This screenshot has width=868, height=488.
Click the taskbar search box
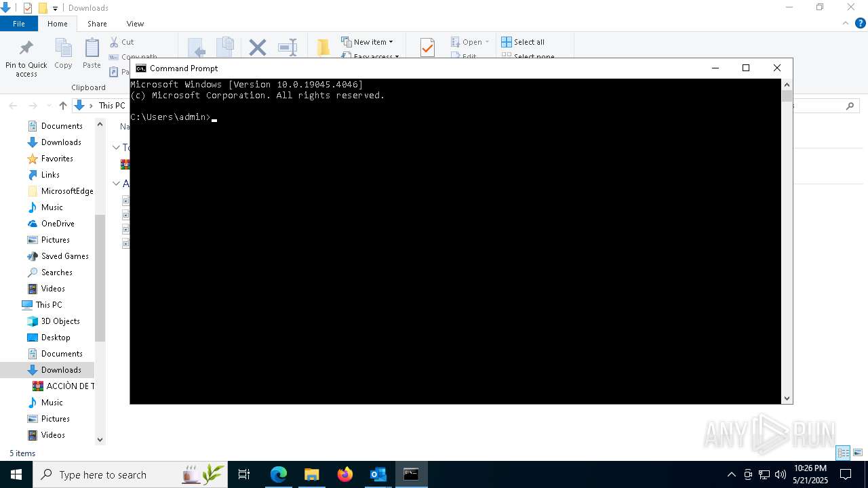(x=130, y=474)
